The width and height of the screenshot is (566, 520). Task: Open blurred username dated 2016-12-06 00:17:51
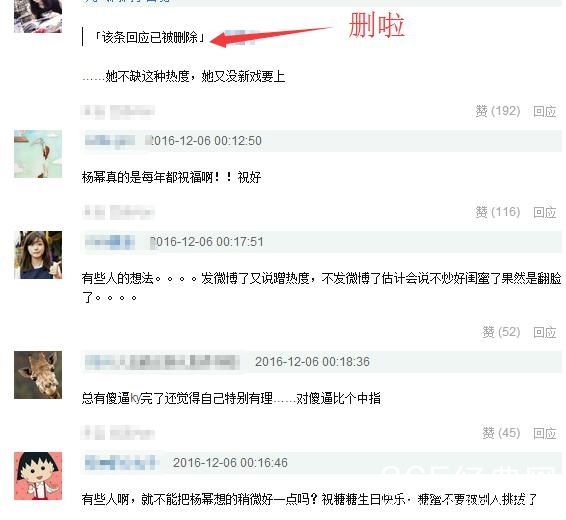click(x=110, y=241)
